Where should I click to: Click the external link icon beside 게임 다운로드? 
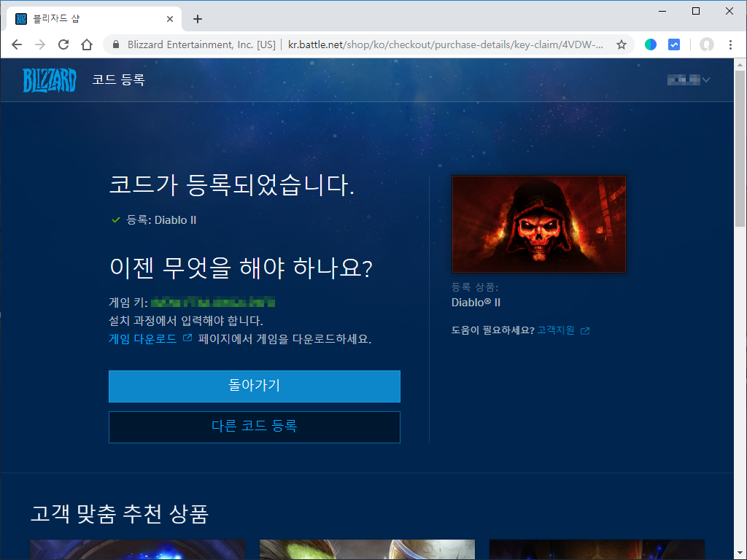187,338
